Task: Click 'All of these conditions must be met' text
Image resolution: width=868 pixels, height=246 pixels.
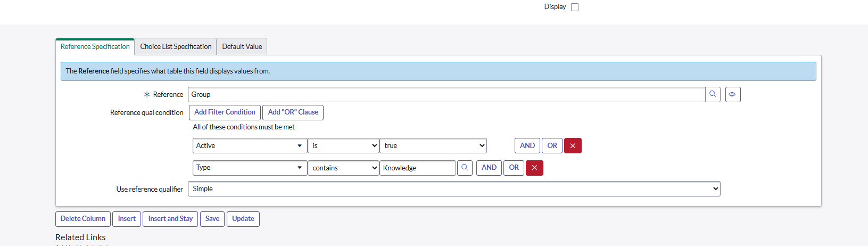Action: pyautogui.click(x=244, y=127)
